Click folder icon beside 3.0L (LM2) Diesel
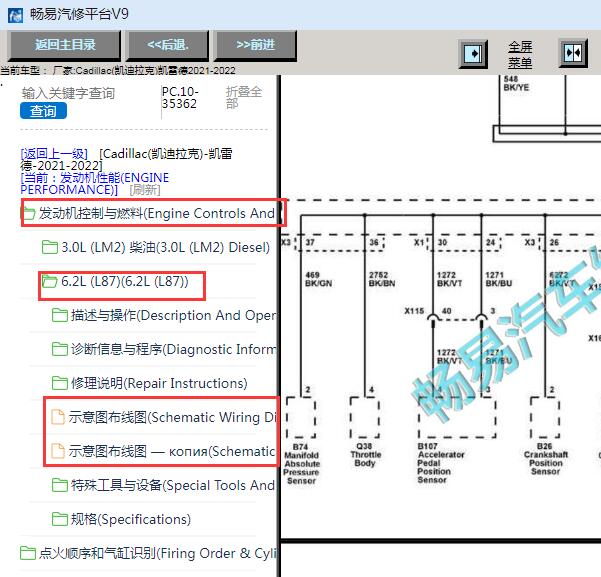Image resolution: width=601 pixels, height=577 pixels. click(x=50, y=247)
